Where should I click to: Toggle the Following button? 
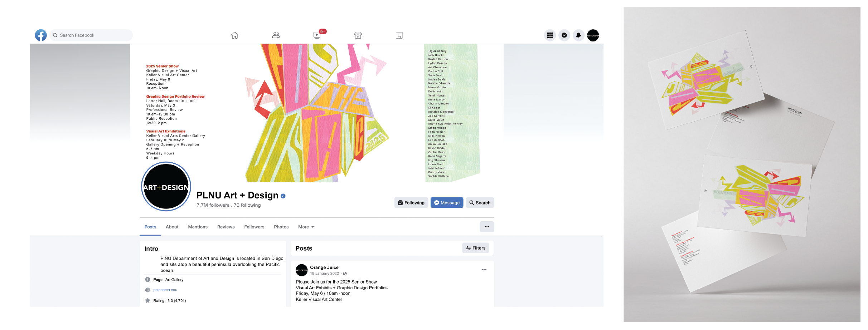[411, 203]
